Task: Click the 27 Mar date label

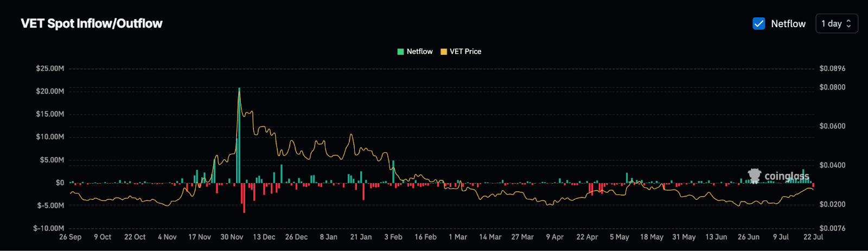Action: coord(522,237)
